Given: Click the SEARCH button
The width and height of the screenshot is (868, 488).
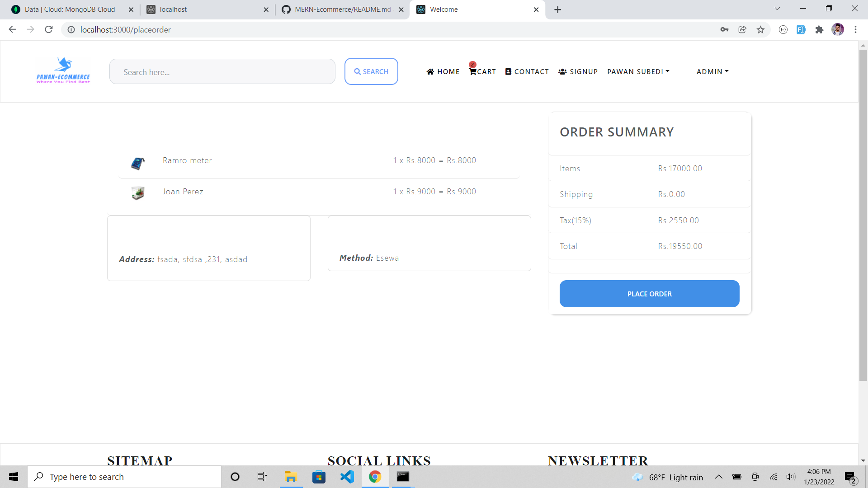Looking at the screenshot, I should coord(371,71).
